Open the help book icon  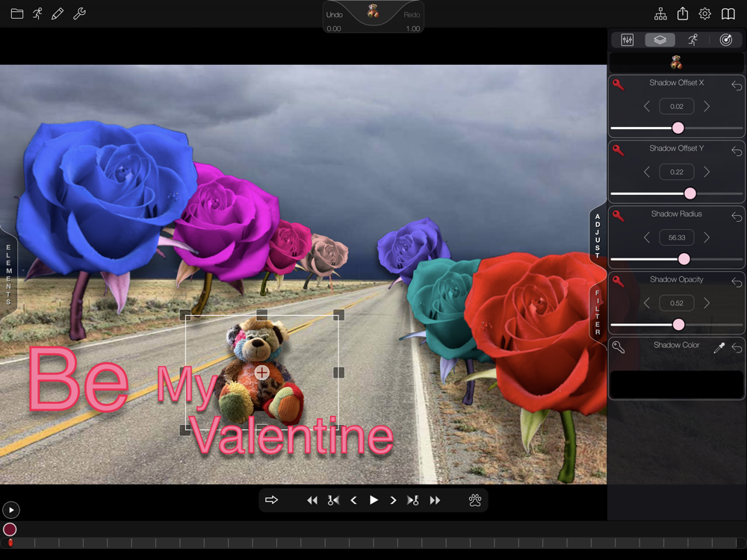tap(728, 14)
